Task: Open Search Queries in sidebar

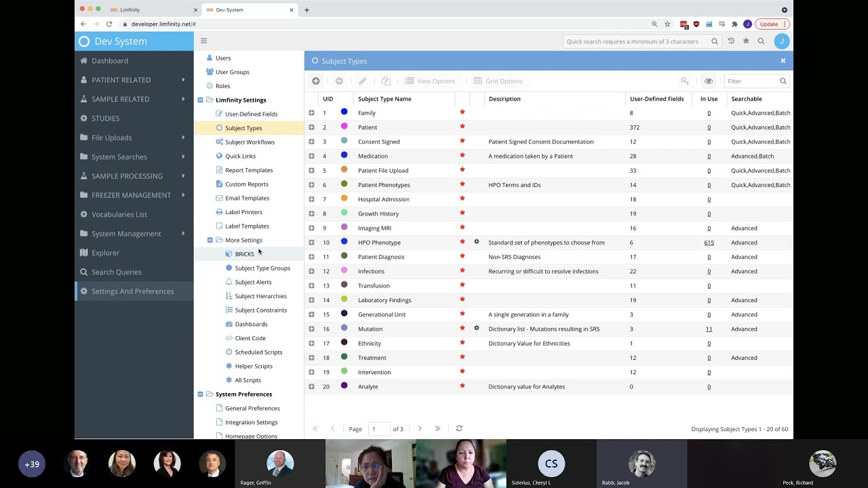Action: tap(134, 272)
